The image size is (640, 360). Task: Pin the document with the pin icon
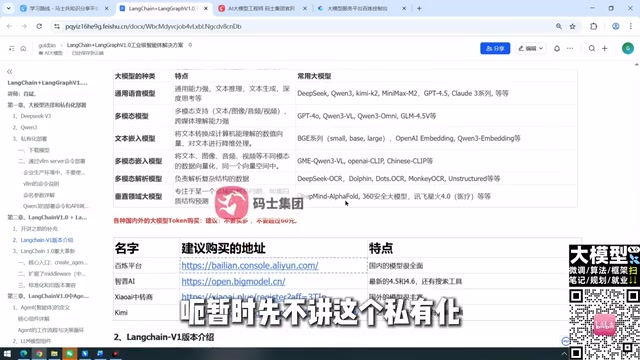tap(190, 45)
